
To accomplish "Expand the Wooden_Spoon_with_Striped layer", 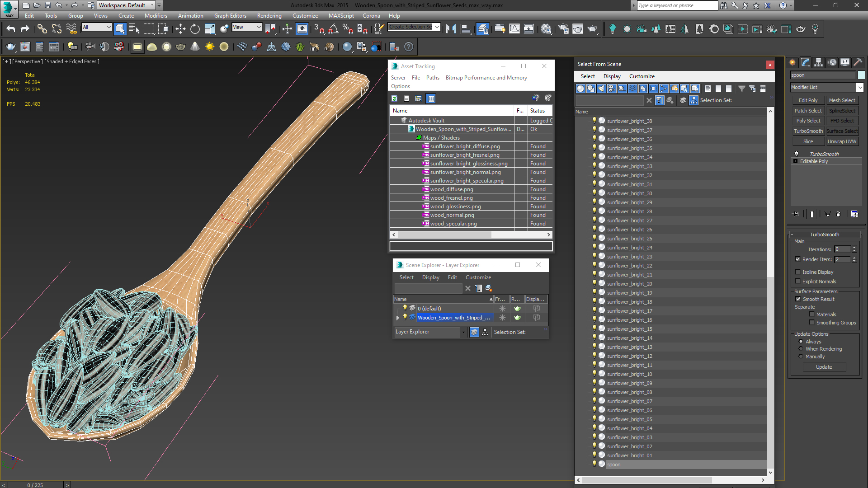I will [398, 318].
